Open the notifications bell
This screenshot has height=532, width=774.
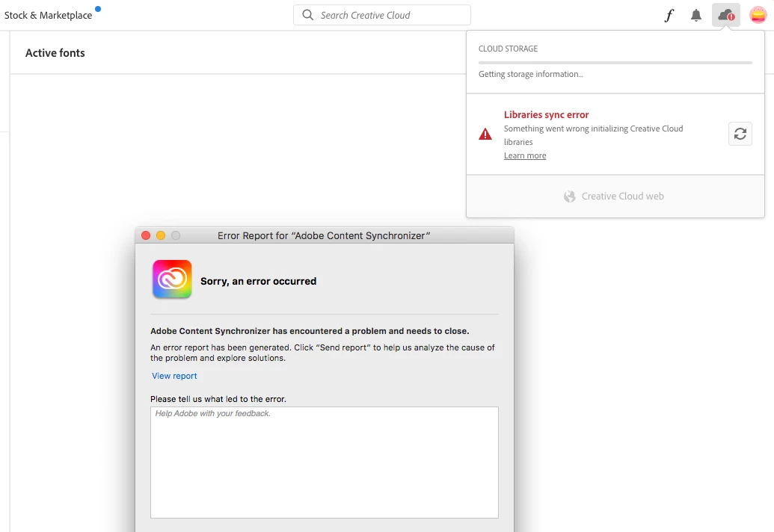696,15
